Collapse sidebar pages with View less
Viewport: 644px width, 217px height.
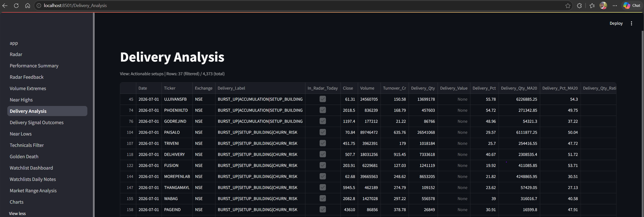[x=17, y=213]
